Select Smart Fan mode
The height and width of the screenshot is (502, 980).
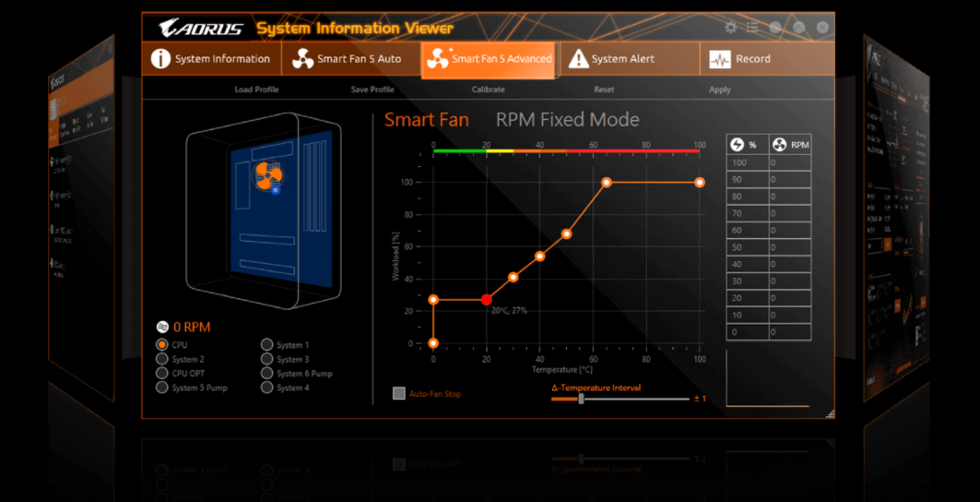tap(426, 120)
